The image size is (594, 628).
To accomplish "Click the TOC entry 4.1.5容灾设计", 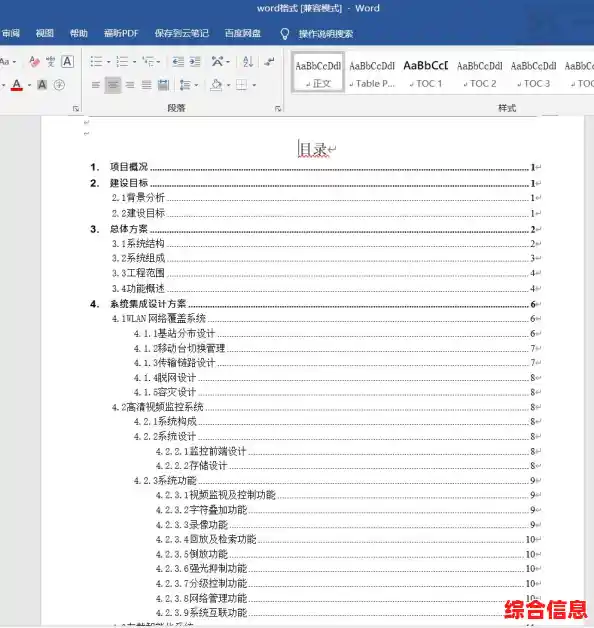I will [x=165, y=392].
